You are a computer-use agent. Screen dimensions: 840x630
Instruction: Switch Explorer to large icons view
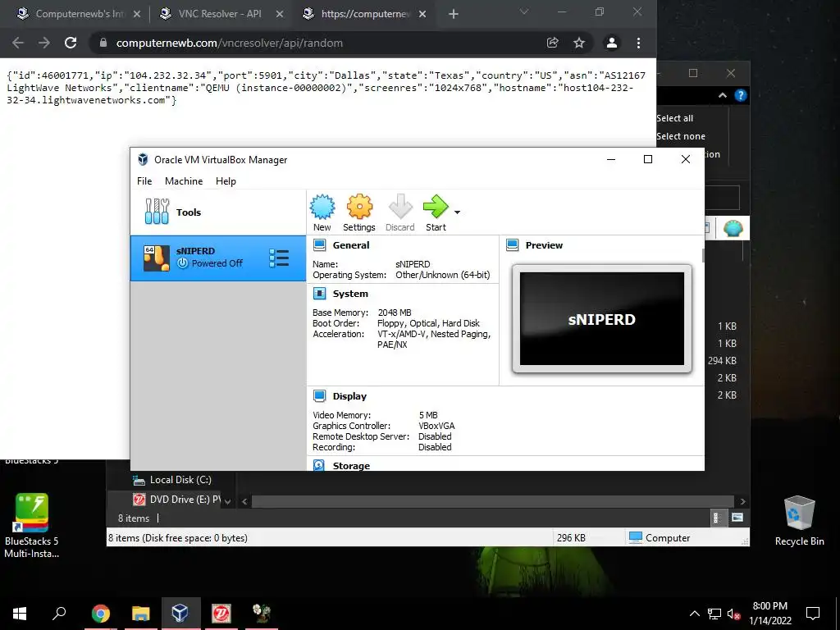737,518
